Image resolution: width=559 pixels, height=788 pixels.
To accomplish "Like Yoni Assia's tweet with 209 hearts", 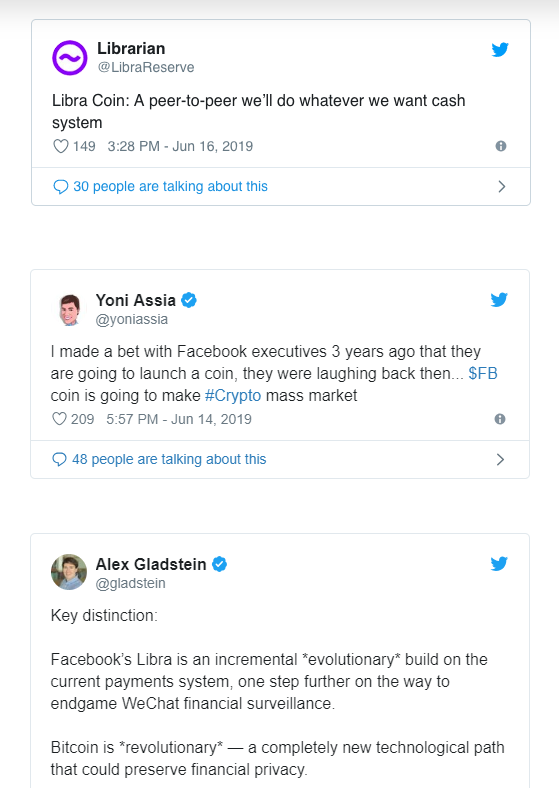I will click(x=59, y=419).
